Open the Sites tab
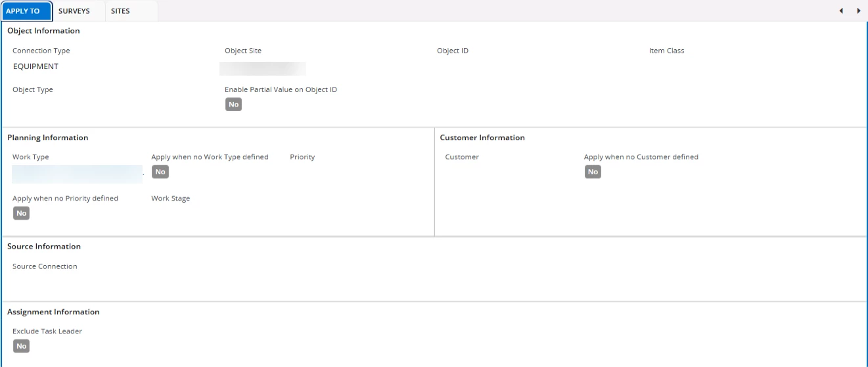 [120, 11]
